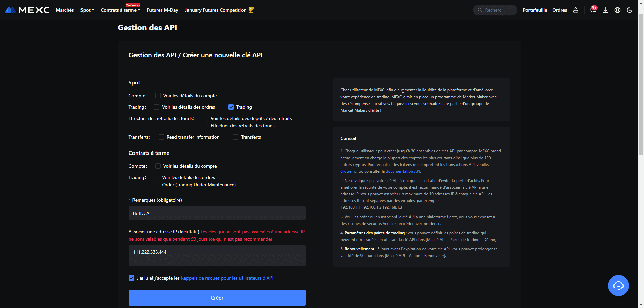The image size is (644, 308).
Task: Click the trophy icon beside Futures Competition
Action: 251,10
